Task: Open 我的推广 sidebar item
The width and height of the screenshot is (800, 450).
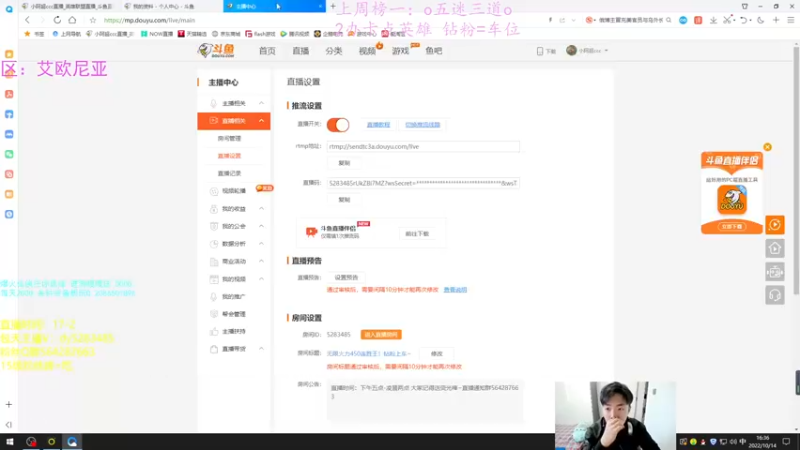Action: click(x=234, y=296)
